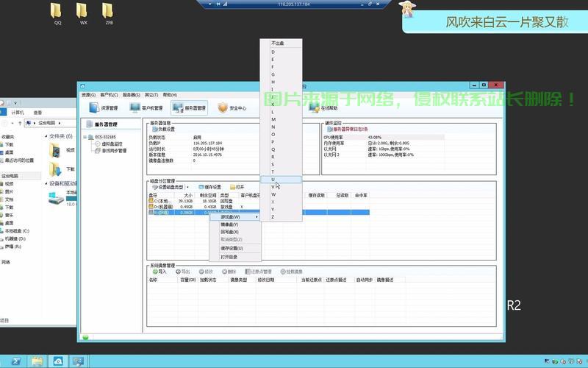This screenshot has height=368, width=588.
Task: Collapse the ECS-332185 tree node
Action: click(x=85, y=137)
